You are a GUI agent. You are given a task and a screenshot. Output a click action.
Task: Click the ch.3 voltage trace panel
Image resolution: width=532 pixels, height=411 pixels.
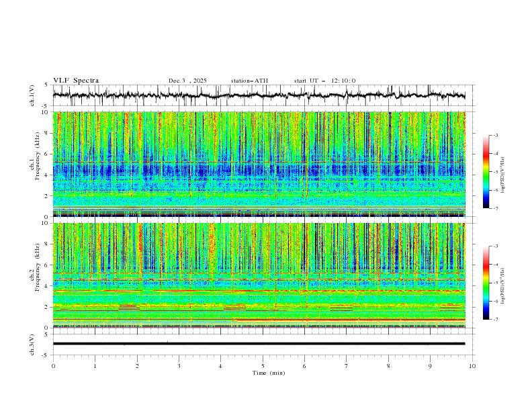[264, 345]
